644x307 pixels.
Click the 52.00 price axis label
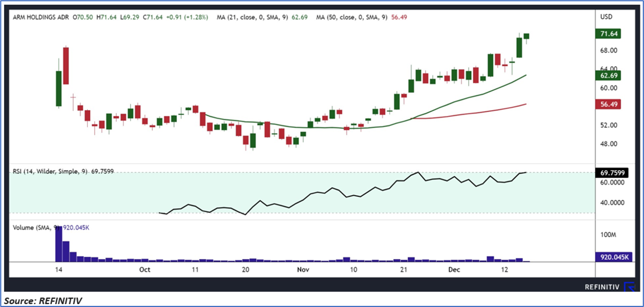(608, 126)
